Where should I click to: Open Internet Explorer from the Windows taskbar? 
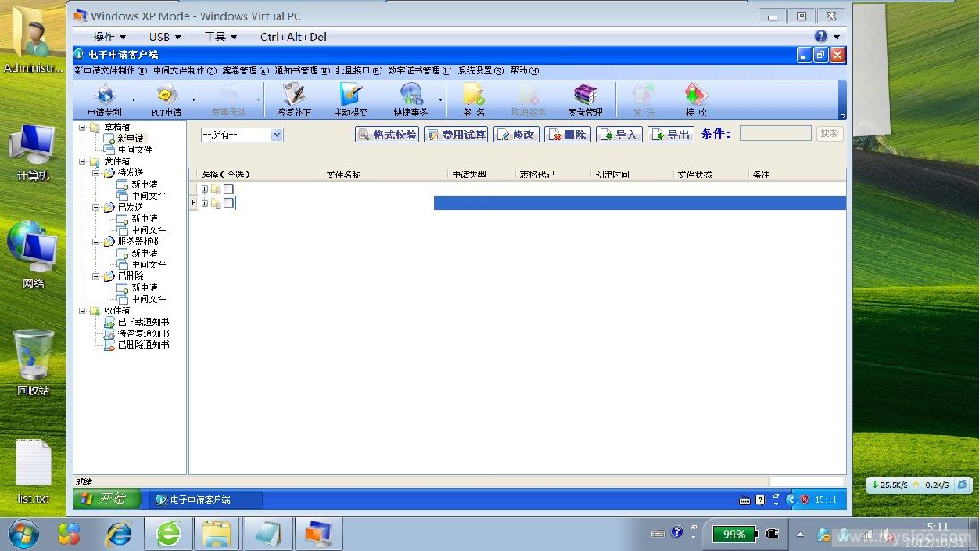[118, 534]
